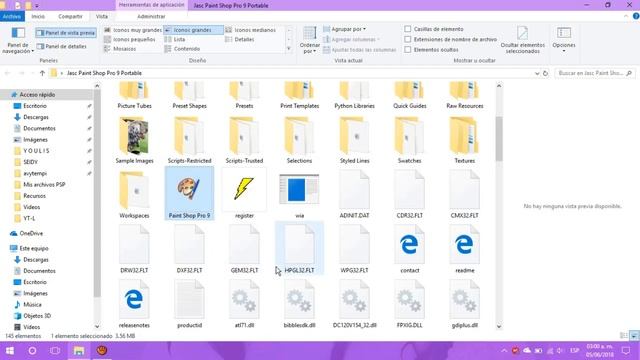The width and height of the screenshot is (640, 360).
Task: Refresh the folder view
Action: click(x=545, y=73)
